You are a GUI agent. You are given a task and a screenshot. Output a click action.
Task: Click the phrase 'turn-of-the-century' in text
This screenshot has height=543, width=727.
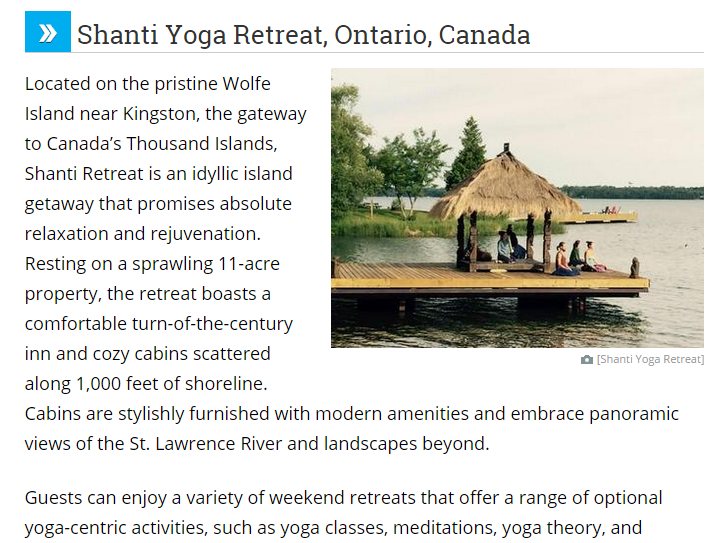click(x=212, y=324)
